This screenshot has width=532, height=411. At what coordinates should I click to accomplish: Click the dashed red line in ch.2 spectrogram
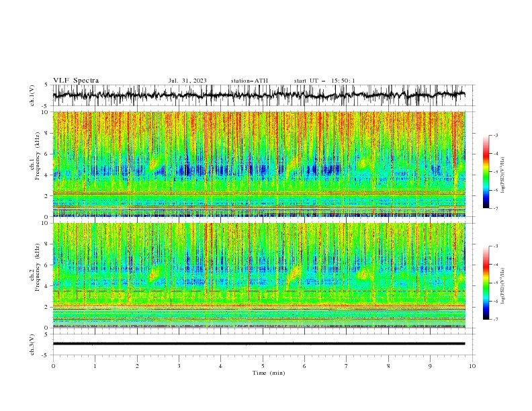[x=259, y=291]
